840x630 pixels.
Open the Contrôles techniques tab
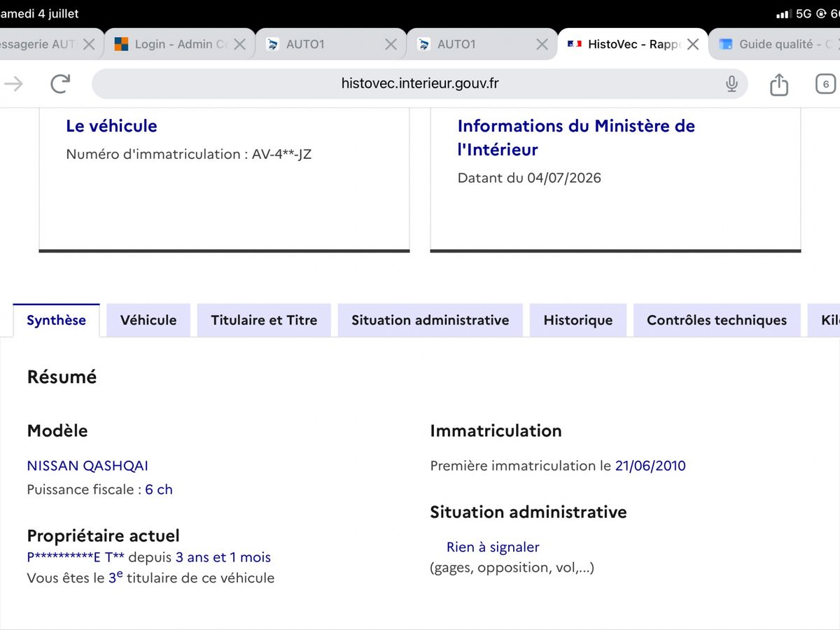coord(717,320)
